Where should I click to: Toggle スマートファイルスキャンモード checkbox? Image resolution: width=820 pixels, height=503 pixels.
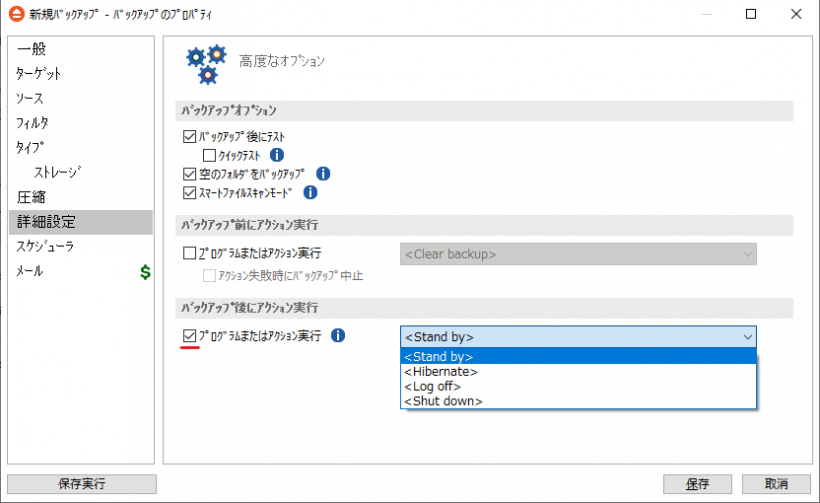[189, 192]
